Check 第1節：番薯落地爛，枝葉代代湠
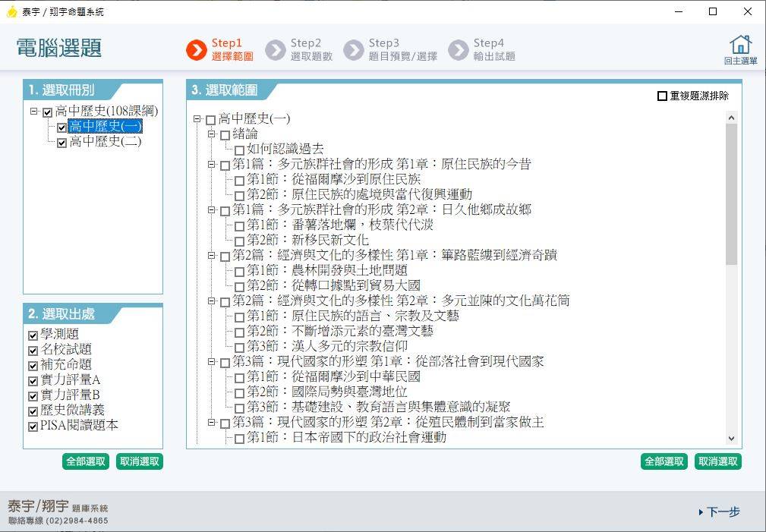766x532 pixels. 239,225
